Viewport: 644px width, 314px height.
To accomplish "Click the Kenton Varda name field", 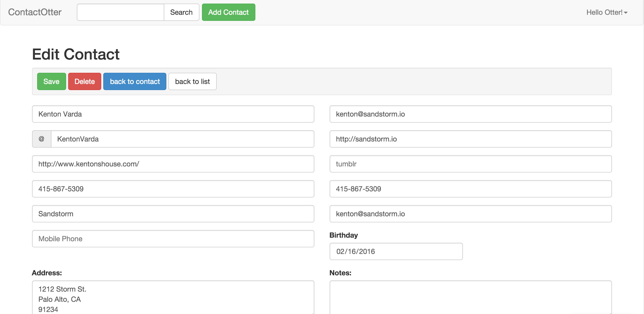I will tap(173, 114).
